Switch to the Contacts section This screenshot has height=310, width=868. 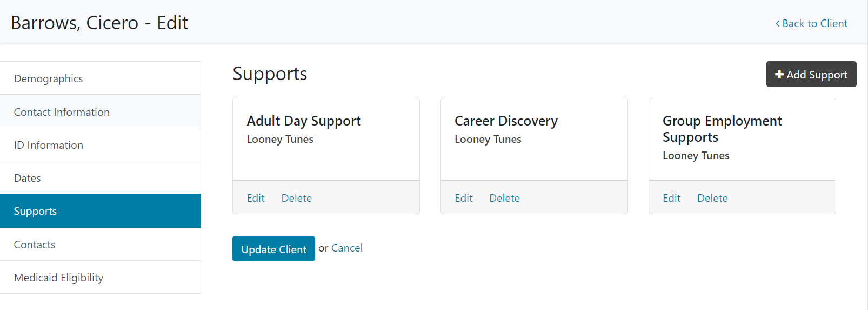coord(35,245)
